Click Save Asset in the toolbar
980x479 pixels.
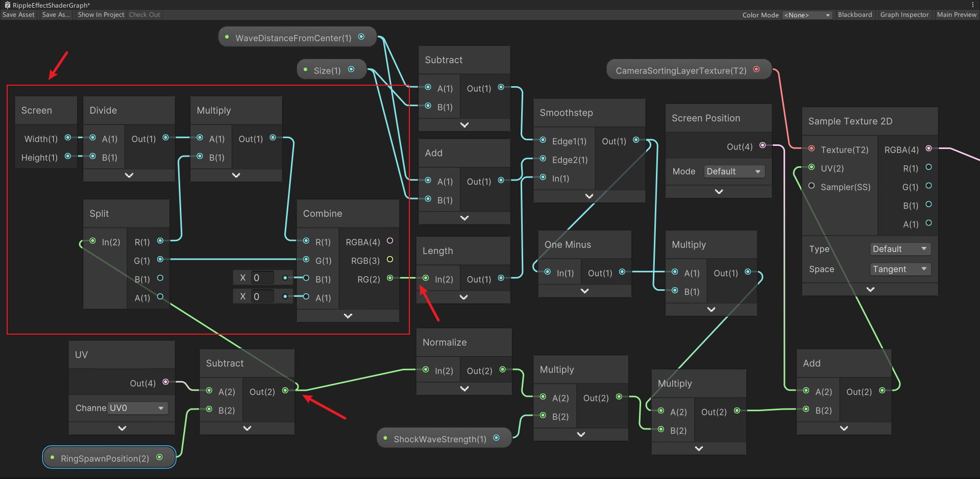(x=18, y=15)
